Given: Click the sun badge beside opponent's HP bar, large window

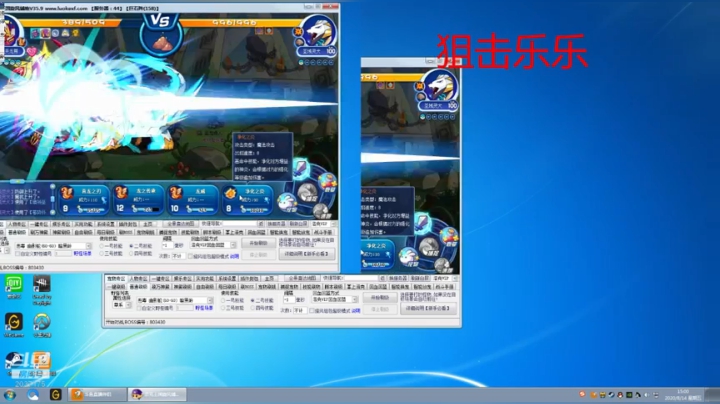Looking at the screenshot, I should (298, 32).
